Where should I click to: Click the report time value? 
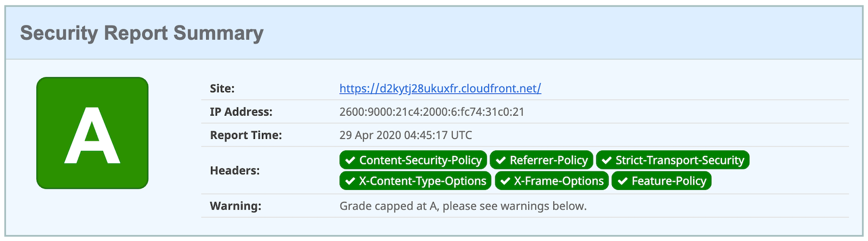406,135
